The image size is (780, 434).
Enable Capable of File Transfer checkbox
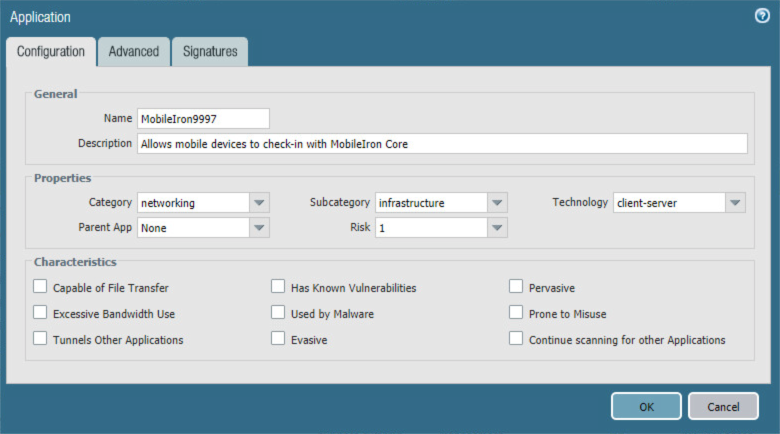(x=40, y=286)
